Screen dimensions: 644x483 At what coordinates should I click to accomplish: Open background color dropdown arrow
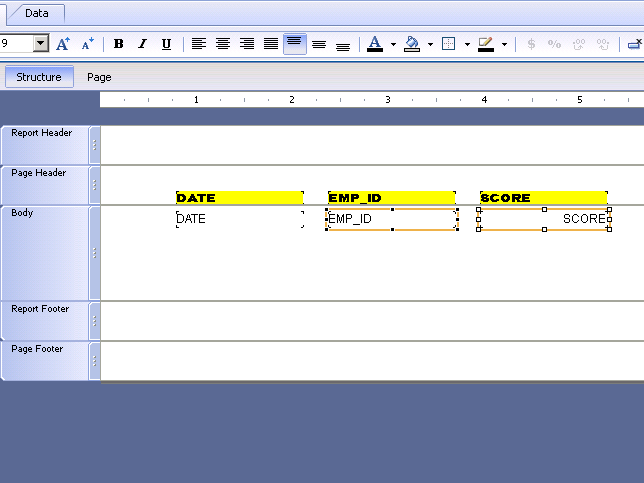coord(430,44)
